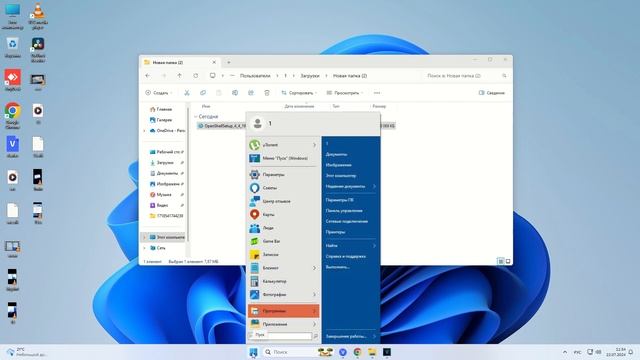This screenshot has width=640, height=360.
Task: Expand Приложения submenu arrow
Action: (x=314, y=324)
